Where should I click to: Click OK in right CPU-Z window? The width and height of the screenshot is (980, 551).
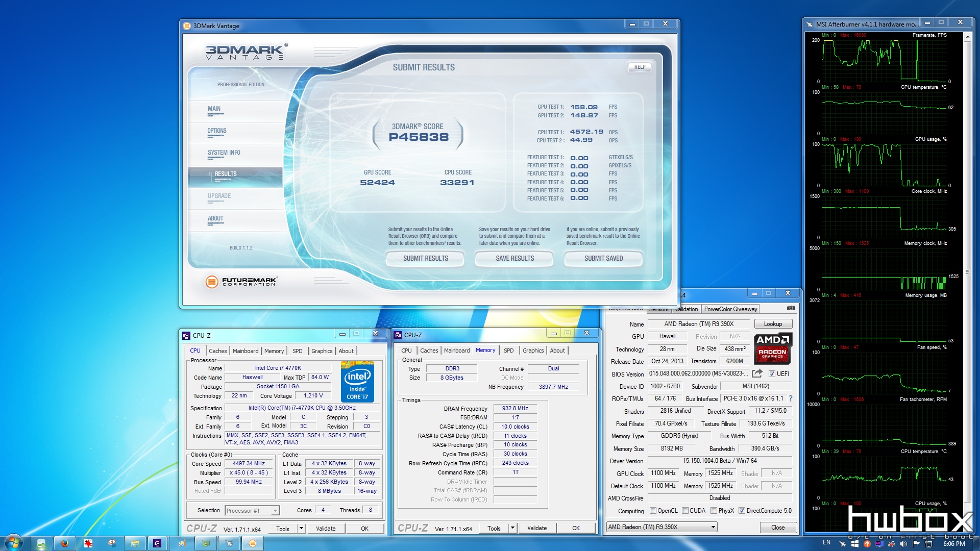(576, 528)
